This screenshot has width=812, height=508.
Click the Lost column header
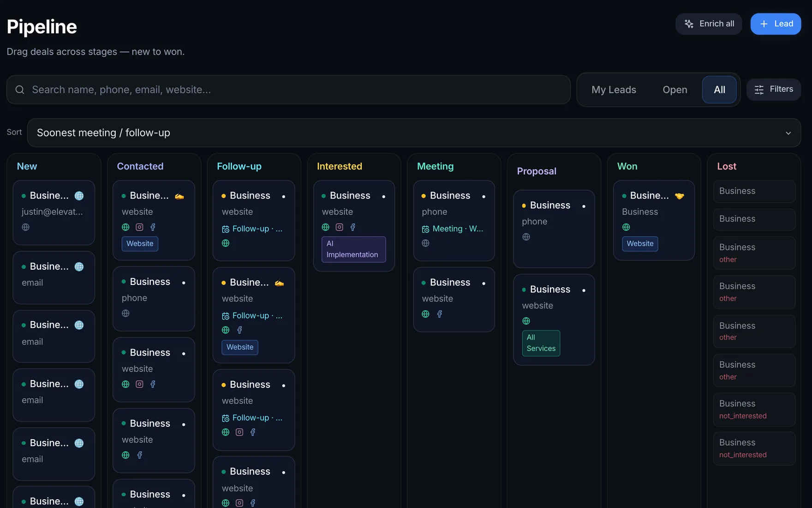[727, 166]
